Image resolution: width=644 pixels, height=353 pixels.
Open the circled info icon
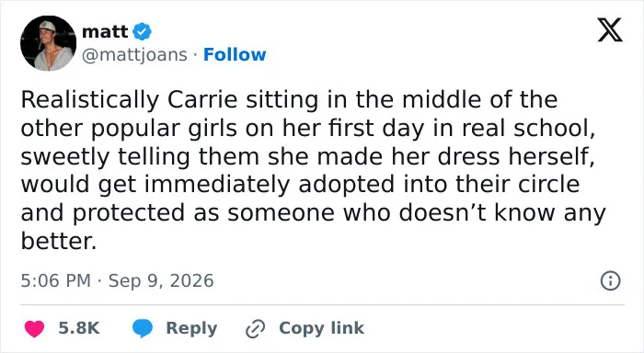(x=610, y=281)
